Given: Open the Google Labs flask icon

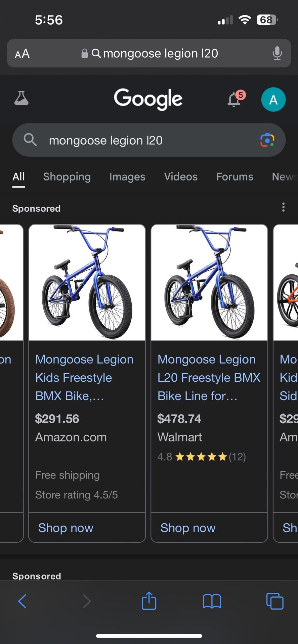Looking at the screenshot, I should [x=21, y=98].
